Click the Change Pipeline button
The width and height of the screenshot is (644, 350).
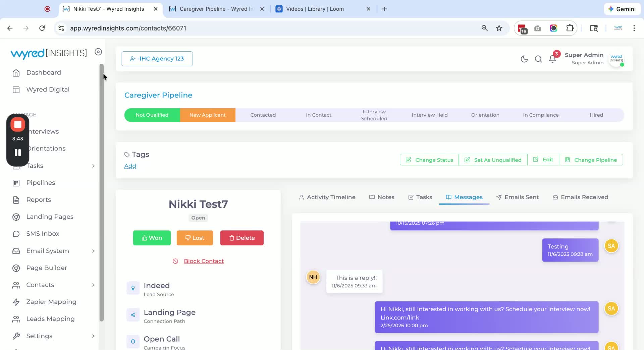(x=591, y=160)
